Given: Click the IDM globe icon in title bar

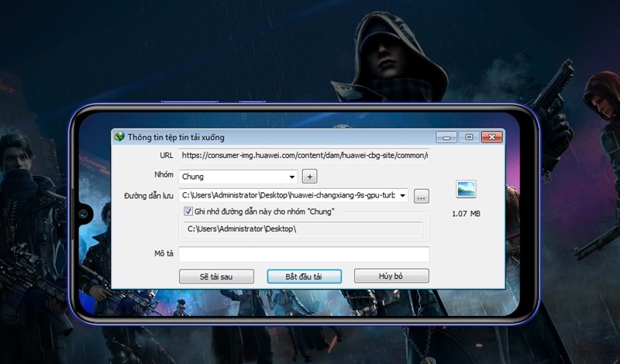Looking at the screenshot, I should 119,137.
